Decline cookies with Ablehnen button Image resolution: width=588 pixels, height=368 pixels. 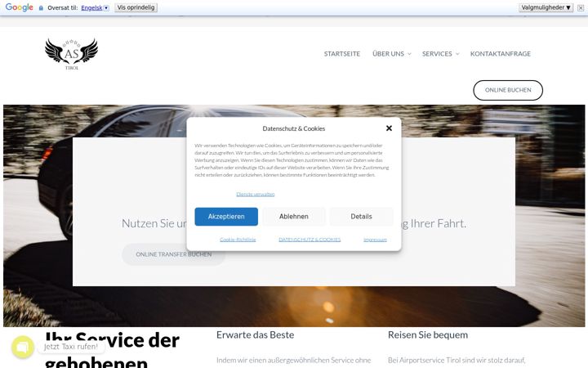[294, 217]
